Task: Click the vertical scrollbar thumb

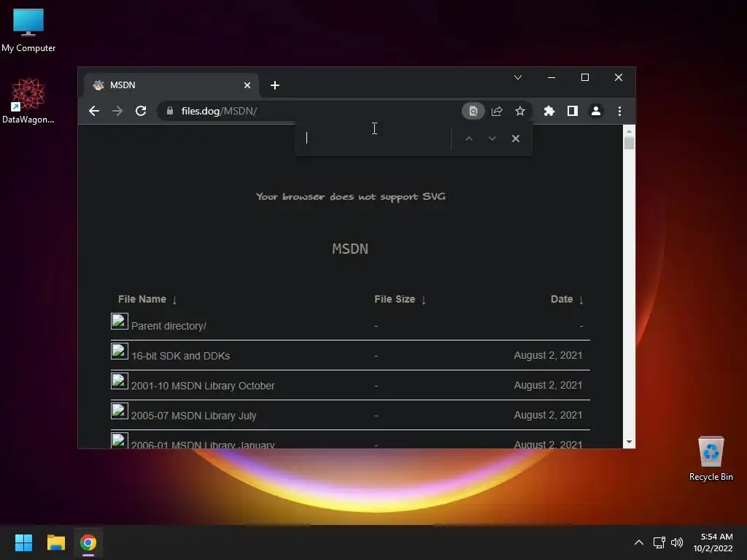Action: (x=629, y=143)
